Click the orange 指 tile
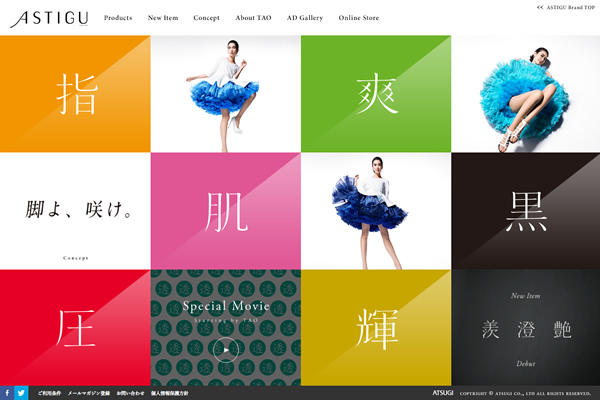Viewport: 600px width, 400px height. pyautogui.click(x=75, y=94)
